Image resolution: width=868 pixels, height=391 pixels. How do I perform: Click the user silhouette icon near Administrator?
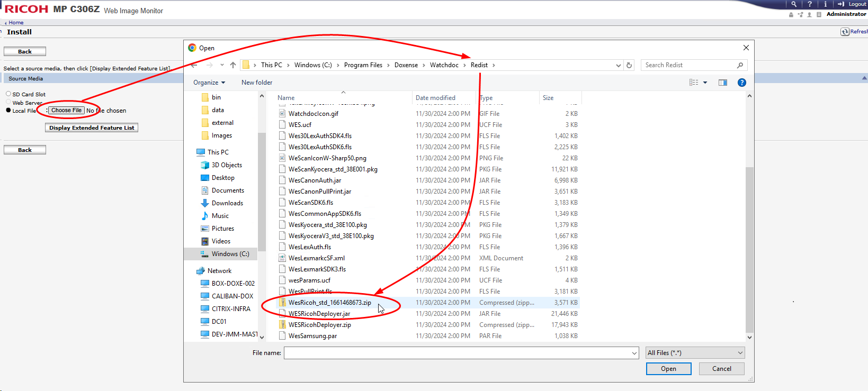[x=809, y=15]
